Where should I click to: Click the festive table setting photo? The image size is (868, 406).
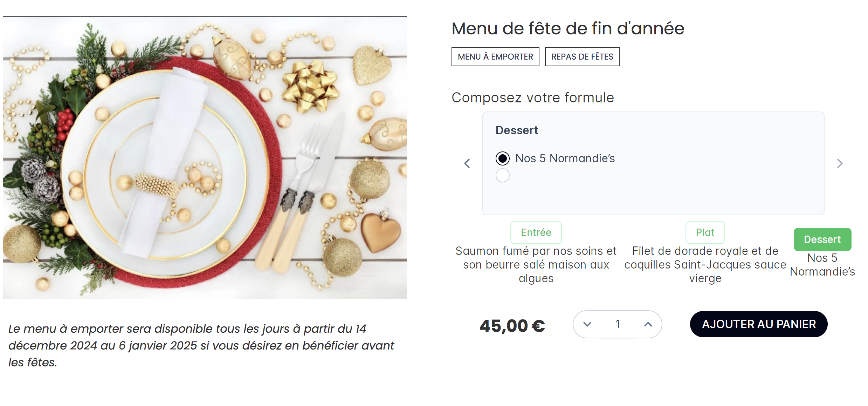point(205,158)
